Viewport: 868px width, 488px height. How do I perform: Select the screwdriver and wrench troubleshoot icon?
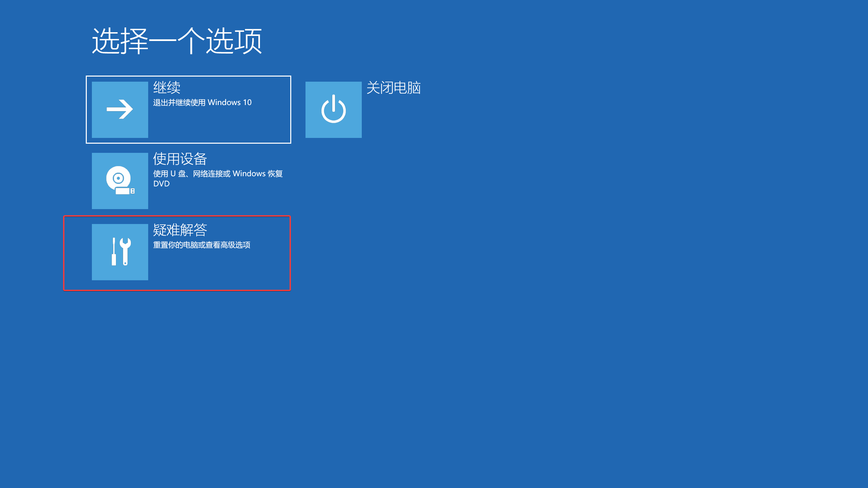tap(120, 252)
